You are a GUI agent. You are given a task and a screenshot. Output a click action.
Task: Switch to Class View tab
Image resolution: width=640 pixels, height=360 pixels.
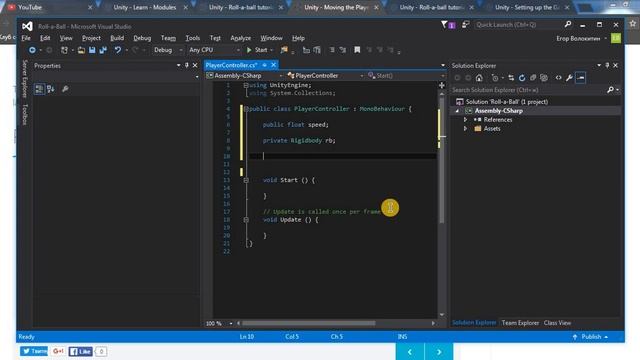[x=557, y=323]
